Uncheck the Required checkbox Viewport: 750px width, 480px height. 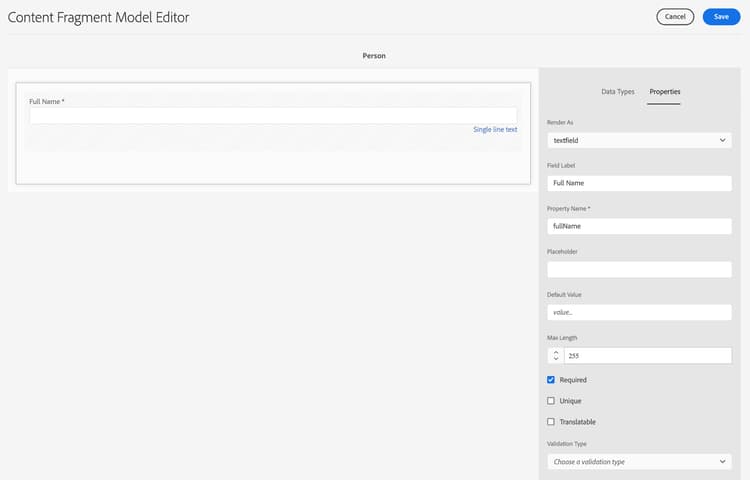click(551, 380)
